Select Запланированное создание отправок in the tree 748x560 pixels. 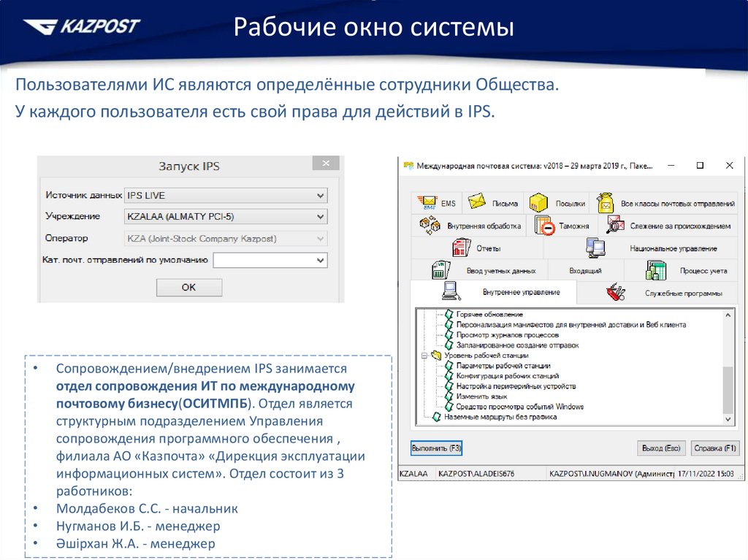[517, 345]
